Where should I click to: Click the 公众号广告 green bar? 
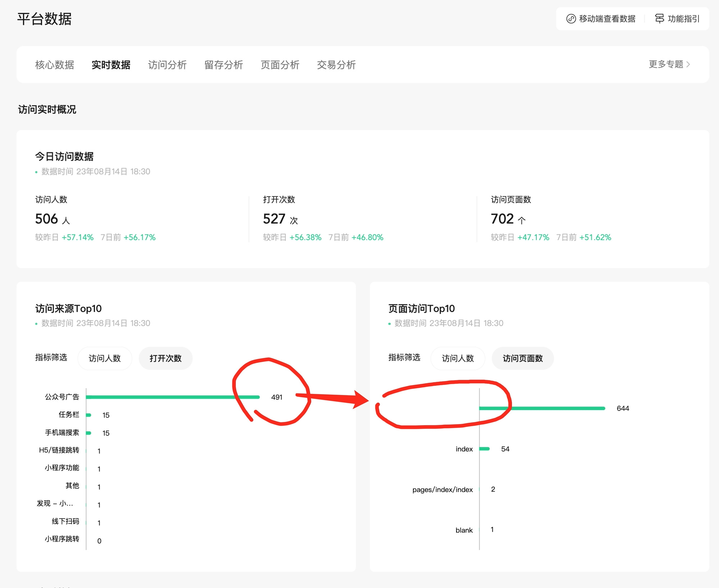(x=173, y=397)
